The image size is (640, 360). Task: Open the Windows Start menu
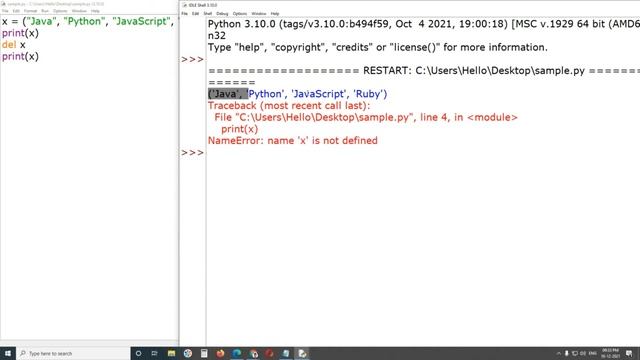[8, 353]
